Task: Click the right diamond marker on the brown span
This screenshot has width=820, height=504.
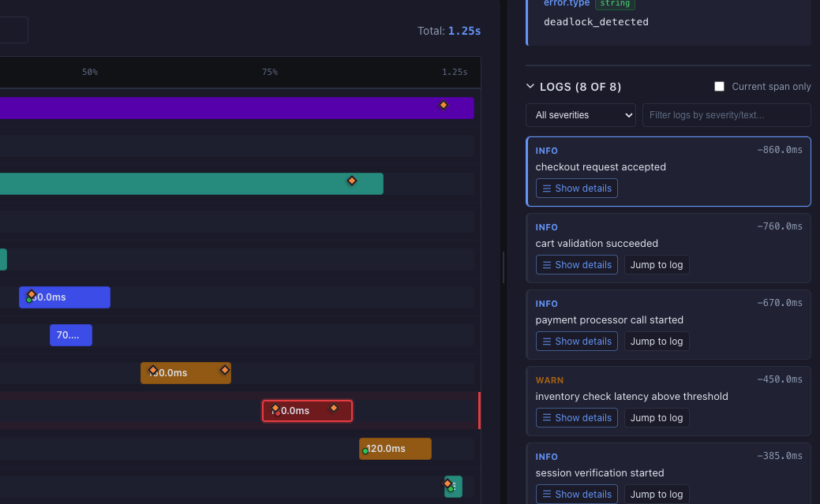Action: click(224, 370)
